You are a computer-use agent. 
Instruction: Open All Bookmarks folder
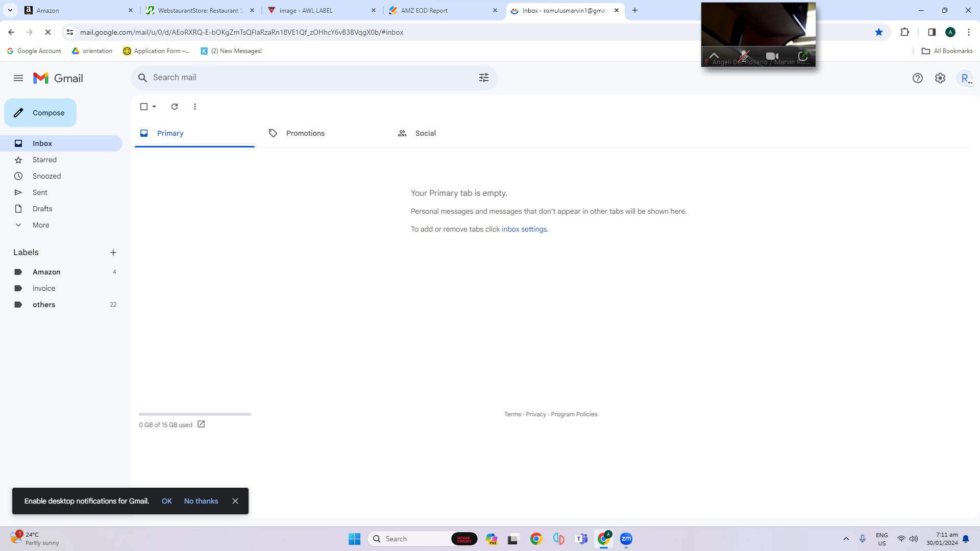pos(947,51)
